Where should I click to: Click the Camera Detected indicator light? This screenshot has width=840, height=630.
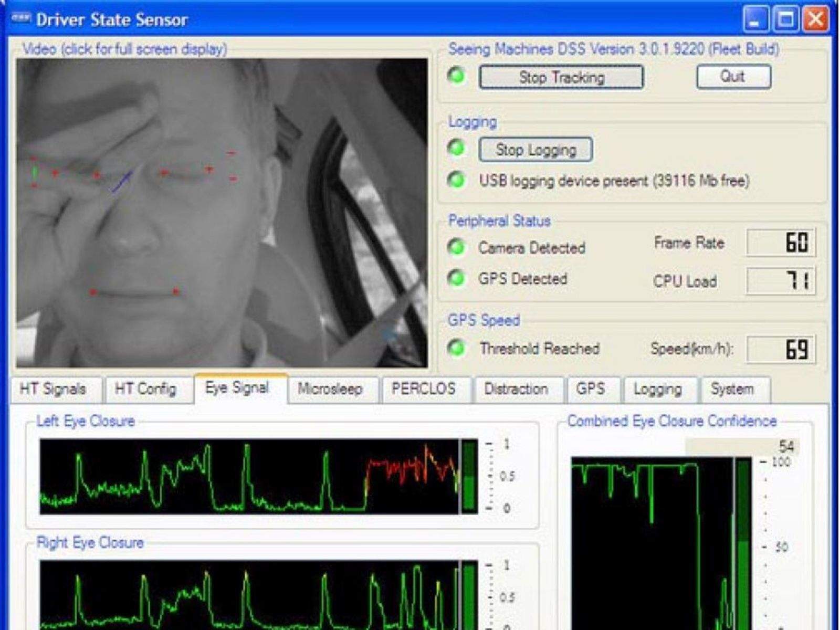coord(456,247)
